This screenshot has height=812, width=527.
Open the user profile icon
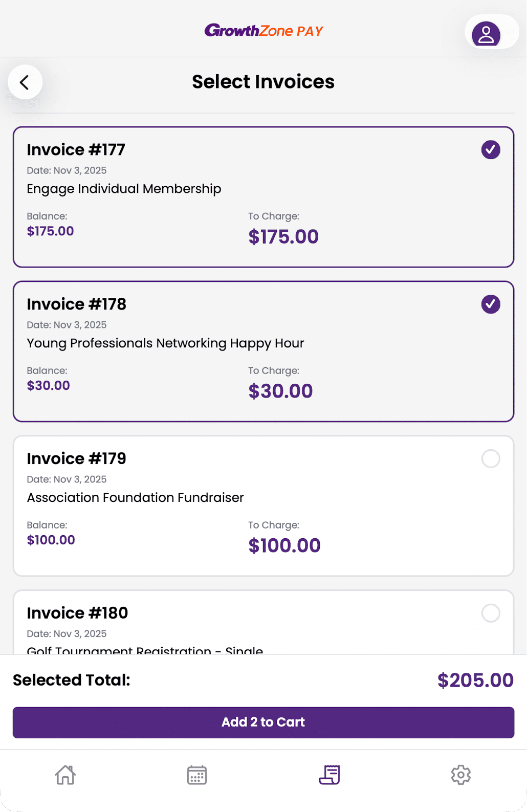click(x=486, y=34)
